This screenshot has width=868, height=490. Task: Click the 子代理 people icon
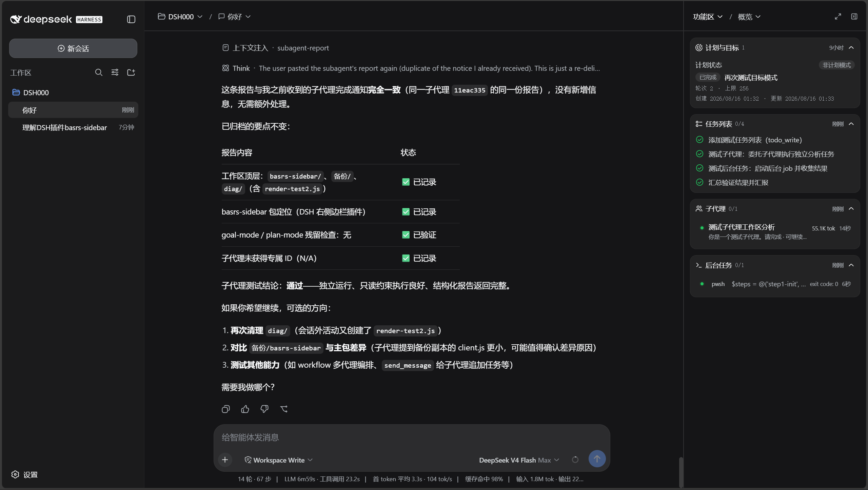point(699,209)
